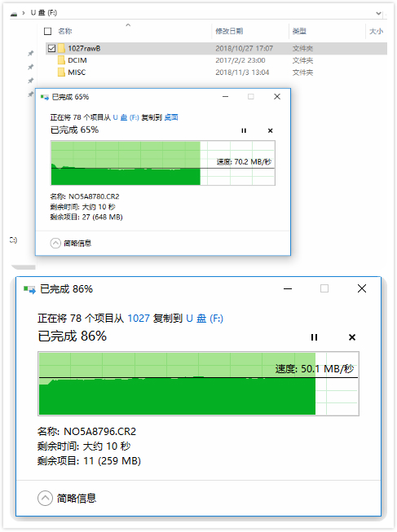
Task: Click speed graph in 65% copy dialog
Action: tap(163, 163)
